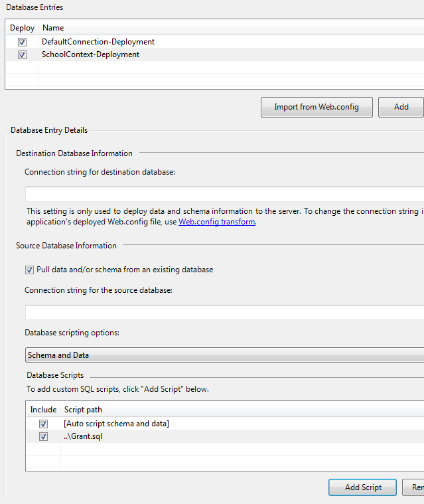Select the DefaultConnection-Deployment entry row
The image size is (424, 504).
98,42
